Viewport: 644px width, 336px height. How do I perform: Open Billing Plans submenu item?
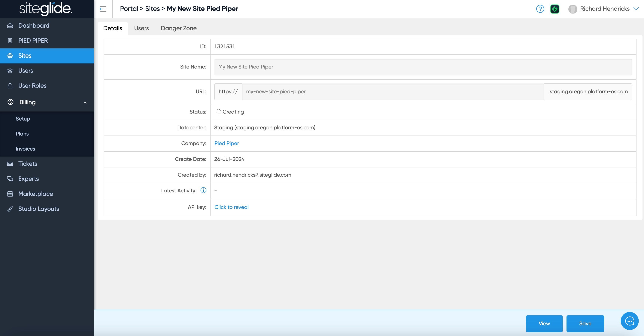pos(47,134)
